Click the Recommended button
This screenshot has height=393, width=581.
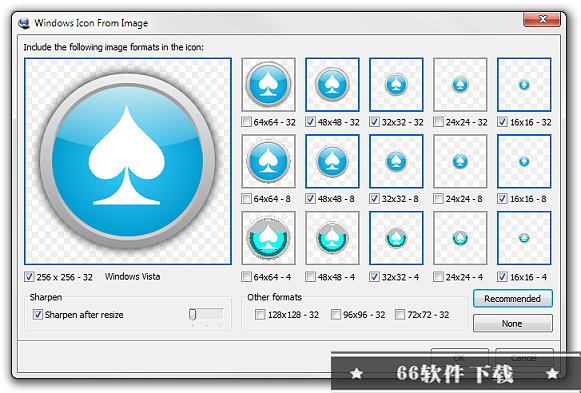click(x=512, y=299)
